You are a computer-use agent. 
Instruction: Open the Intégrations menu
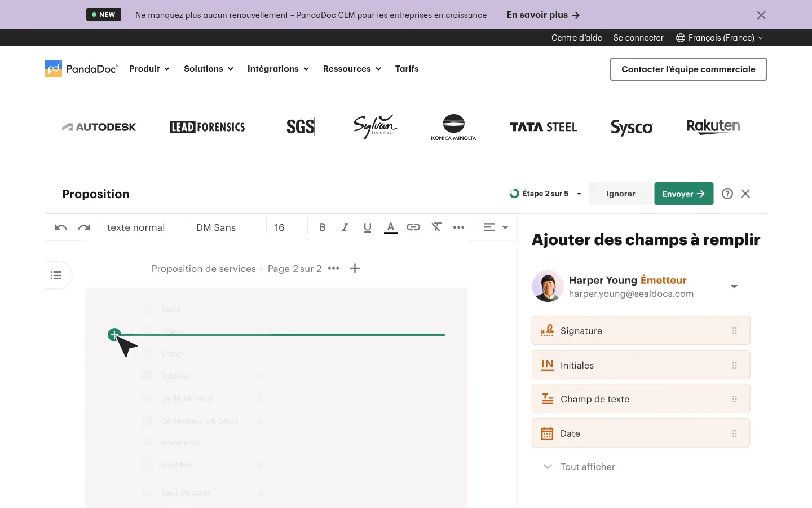point(278,69)
